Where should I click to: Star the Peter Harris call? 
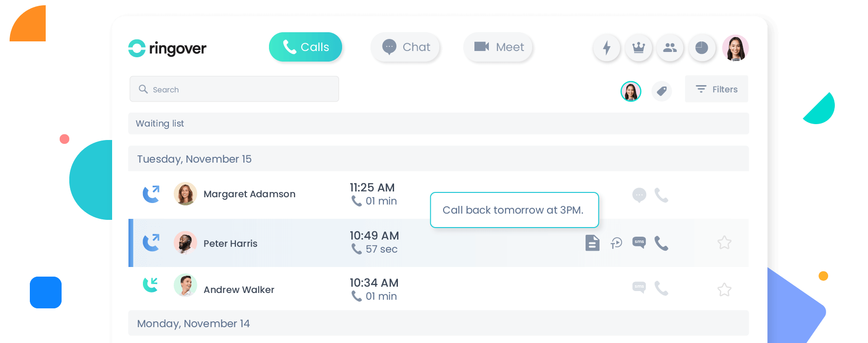724,242
